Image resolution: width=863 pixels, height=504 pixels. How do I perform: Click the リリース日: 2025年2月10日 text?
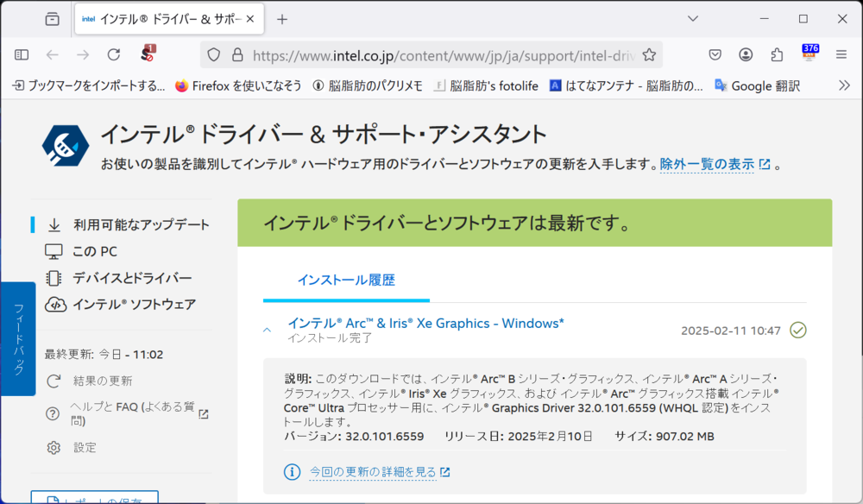pos(519,437)
